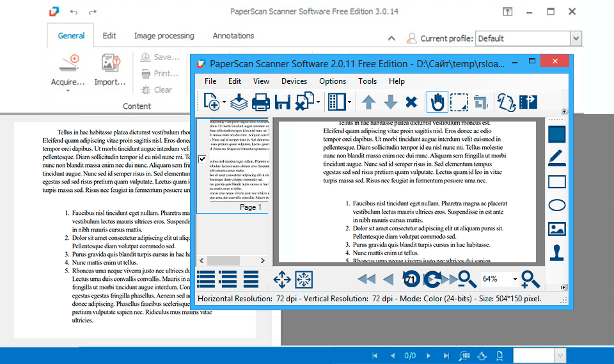Select the rubber stamp annotation tool
The height and width of the screenshot is (364, 614).
[557, 253]
